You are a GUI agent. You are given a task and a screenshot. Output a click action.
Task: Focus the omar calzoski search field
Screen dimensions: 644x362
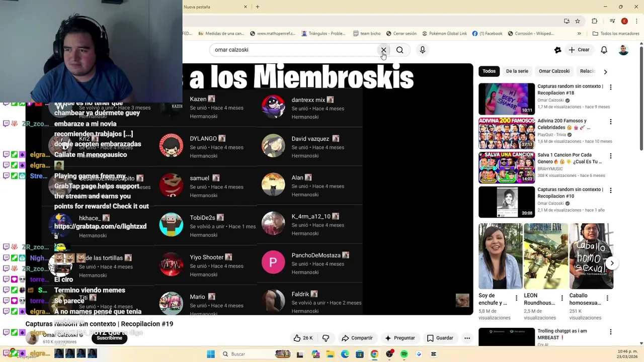294,50
